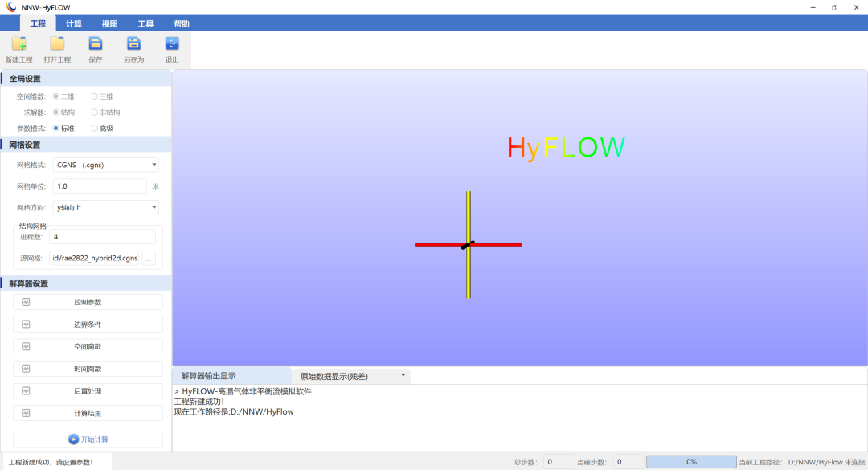Click the 未连接 status text
The image size is (868, 470).
click(855, 462)
